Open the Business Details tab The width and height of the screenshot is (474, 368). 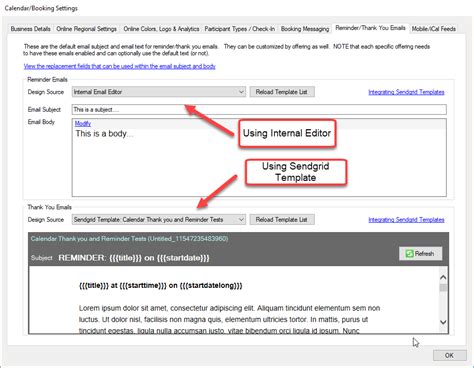(30, 29)
